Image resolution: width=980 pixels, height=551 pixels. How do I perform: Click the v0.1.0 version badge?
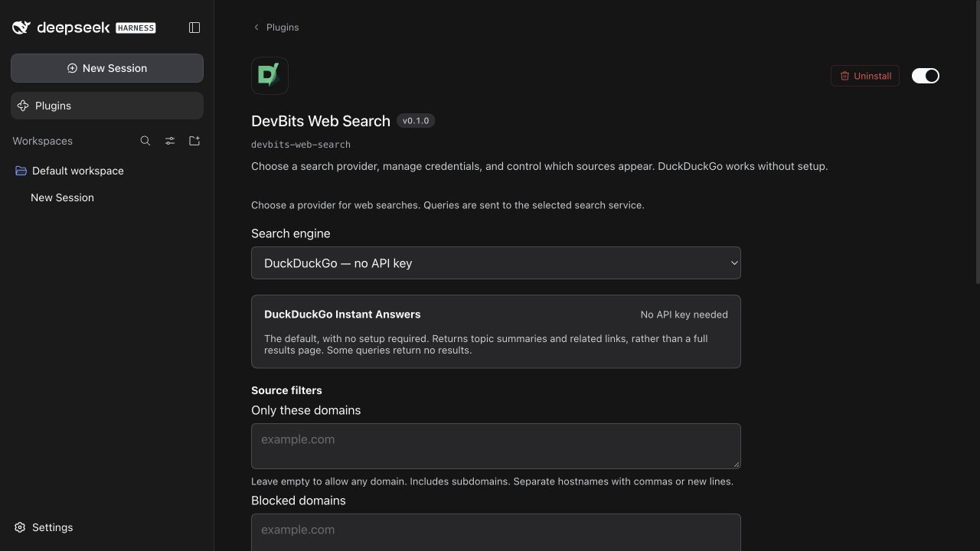(416, 121)
